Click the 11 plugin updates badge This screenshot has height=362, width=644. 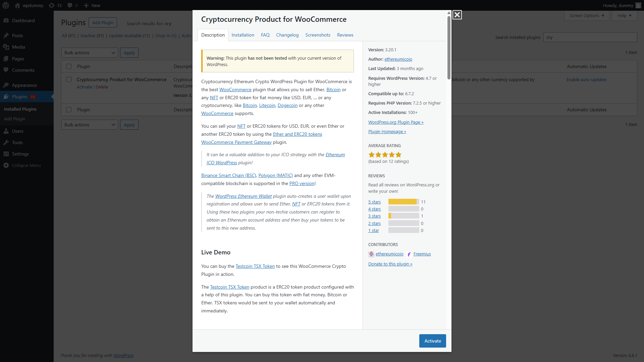pos(33,97)
